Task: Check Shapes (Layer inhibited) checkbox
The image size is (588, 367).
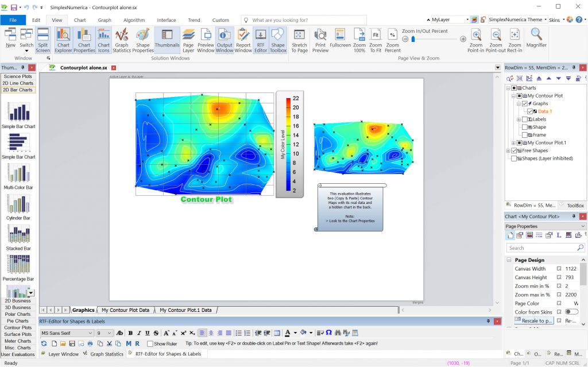Action: point(514,159)
